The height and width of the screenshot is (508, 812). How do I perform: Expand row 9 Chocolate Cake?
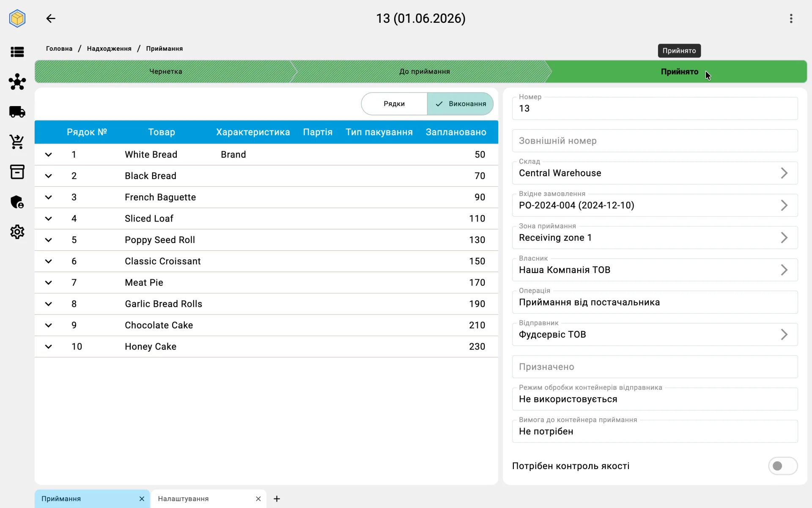pos(49,325)
